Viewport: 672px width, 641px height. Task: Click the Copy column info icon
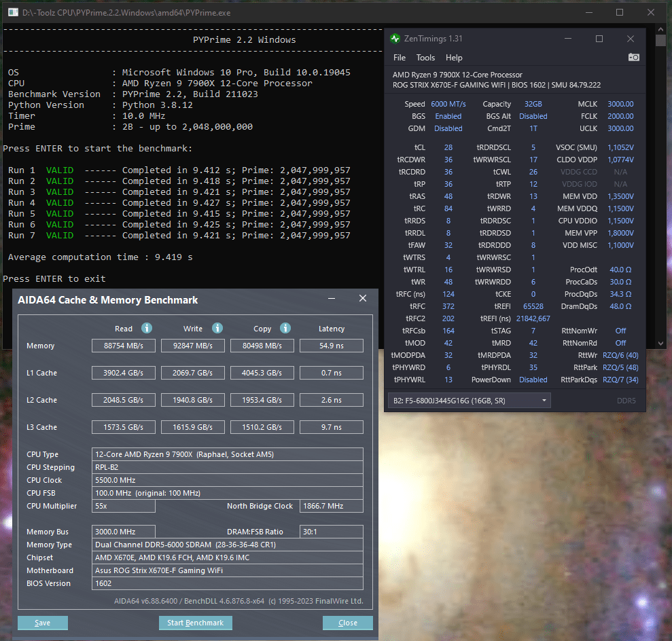[x=285, y=328]
